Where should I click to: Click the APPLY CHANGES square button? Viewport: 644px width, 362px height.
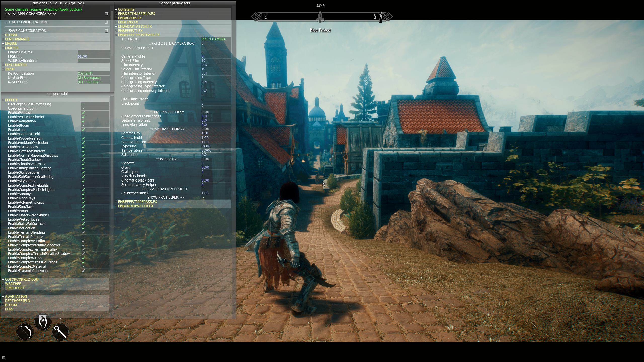point(106,14)
